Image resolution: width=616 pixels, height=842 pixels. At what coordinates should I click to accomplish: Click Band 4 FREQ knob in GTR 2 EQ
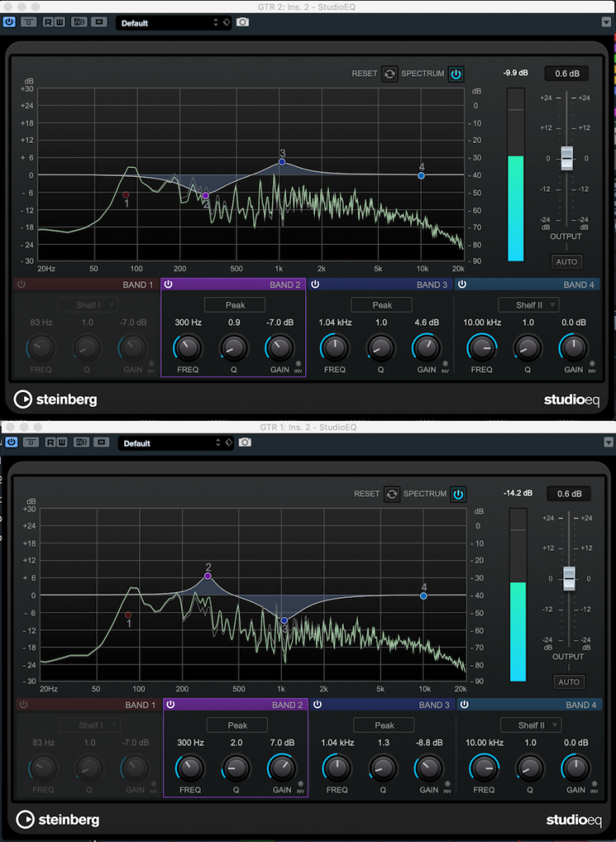(482, 348)
